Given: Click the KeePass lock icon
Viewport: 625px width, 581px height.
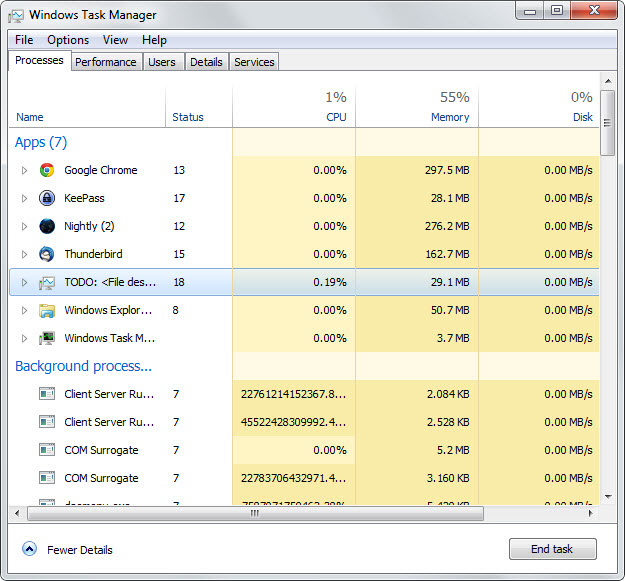Looking at the screenshot, I should [47, 198].
